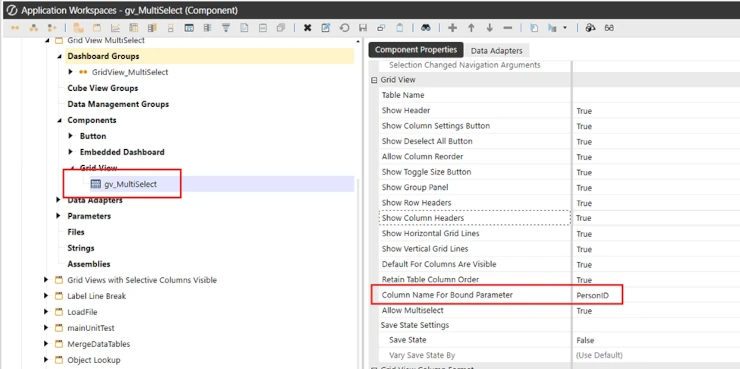Click the Table Name value field
This screenshot has height=369, width=740.
click(656, 95)
